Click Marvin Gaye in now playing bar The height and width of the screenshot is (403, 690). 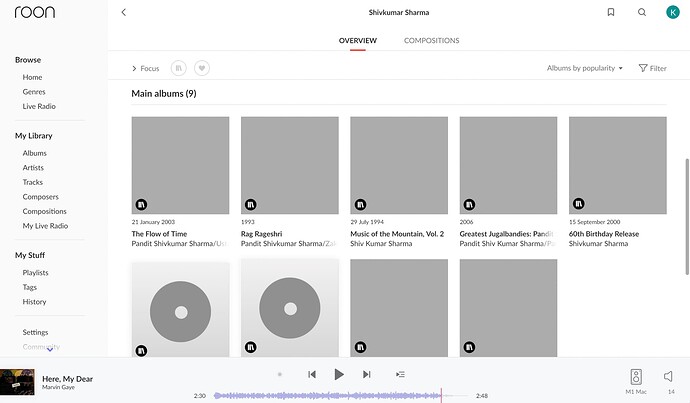coord(58,387)
